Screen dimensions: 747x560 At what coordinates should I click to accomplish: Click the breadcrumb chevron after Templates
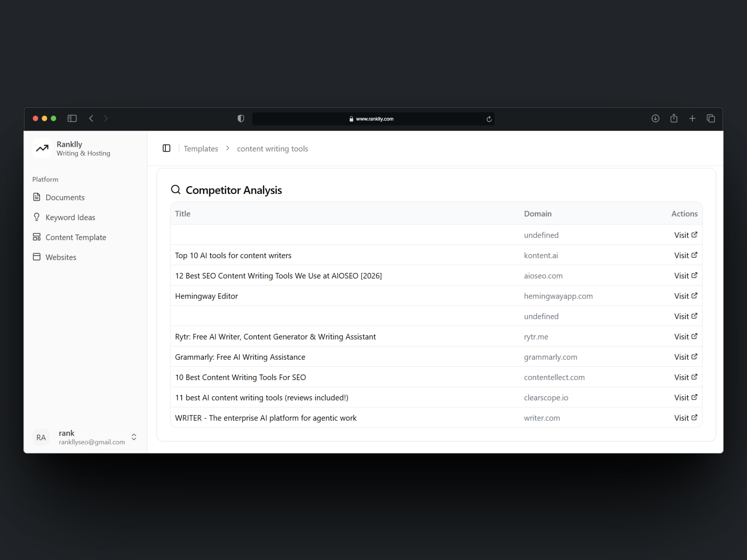click(x=227, y=148)
